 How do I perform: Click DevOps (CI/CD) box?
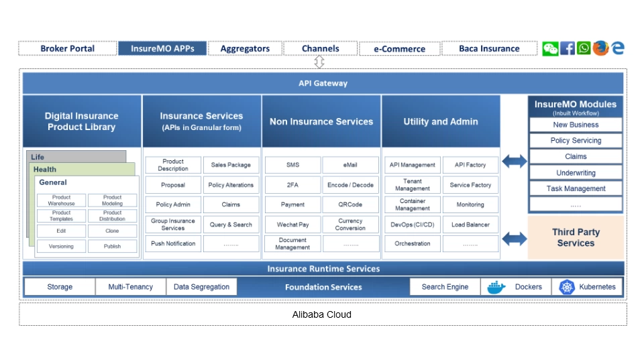(x=413, y=225)
